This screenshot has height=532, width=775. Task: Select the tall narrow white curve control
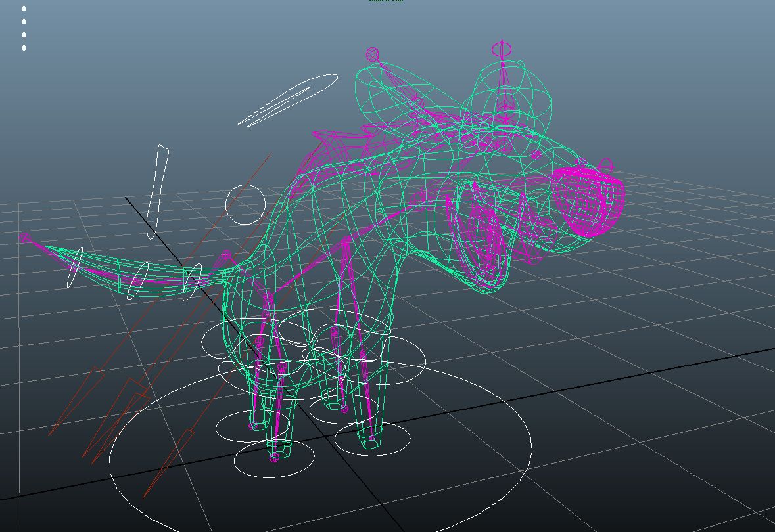coord(156,190)
